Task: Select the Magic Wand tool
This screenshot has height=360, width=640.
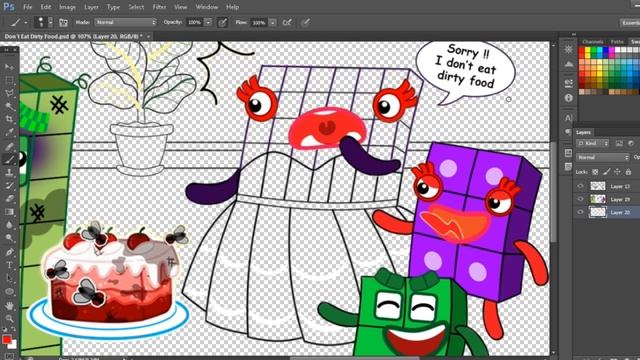Action: click(9, 106)
